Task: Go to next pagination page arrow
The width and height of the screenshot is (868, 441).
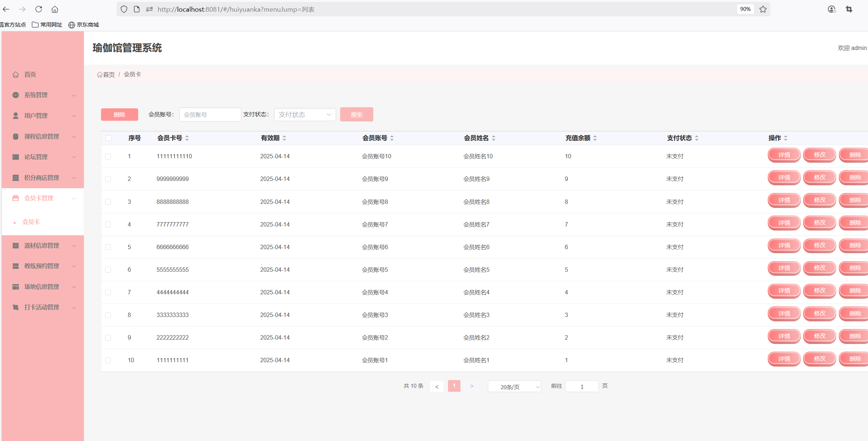Action: (471, 386)
